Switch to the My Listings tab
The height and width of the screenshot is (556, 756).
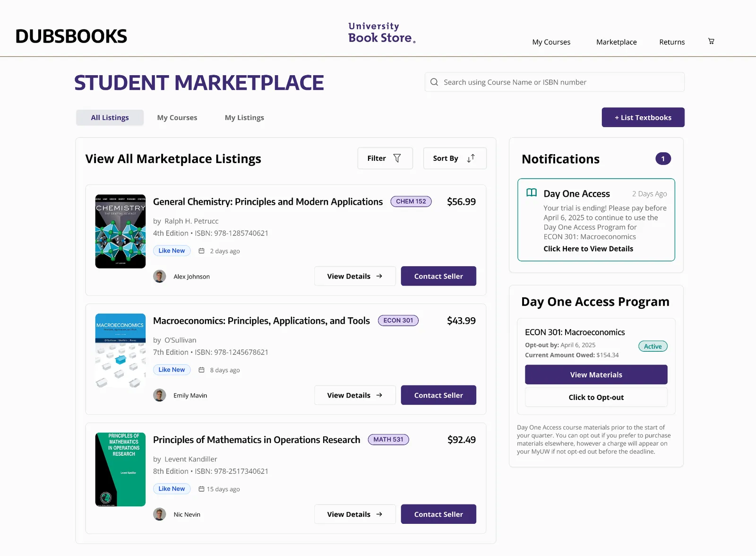coord(244,118)
